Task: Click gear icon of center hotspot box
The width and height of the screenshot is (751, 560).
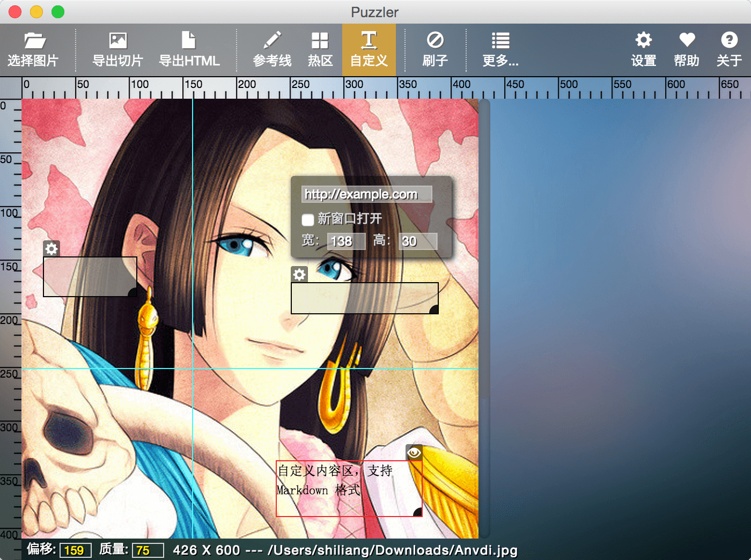Action: [x=299, y=275]
